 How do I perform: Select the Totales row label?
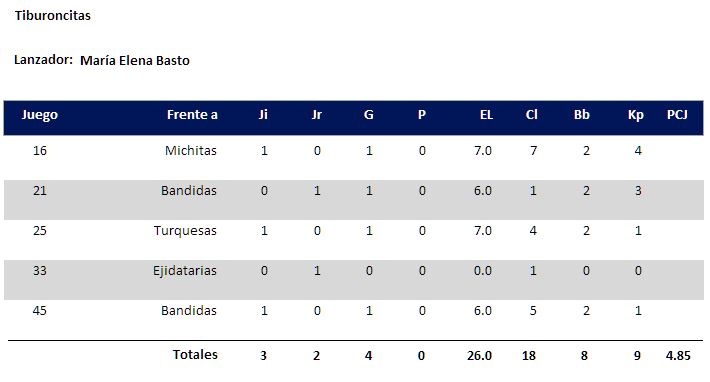coord(195,354)
